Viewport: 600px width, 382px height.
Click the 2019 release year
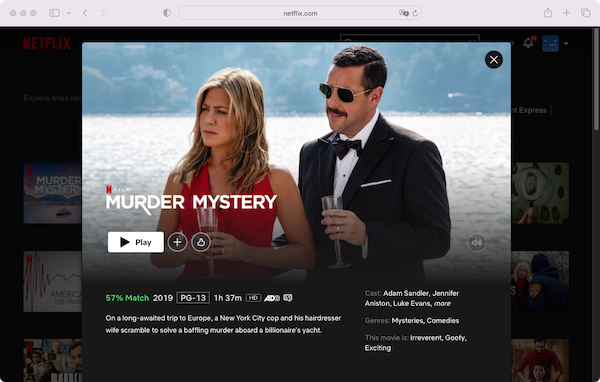click(163, 298)
